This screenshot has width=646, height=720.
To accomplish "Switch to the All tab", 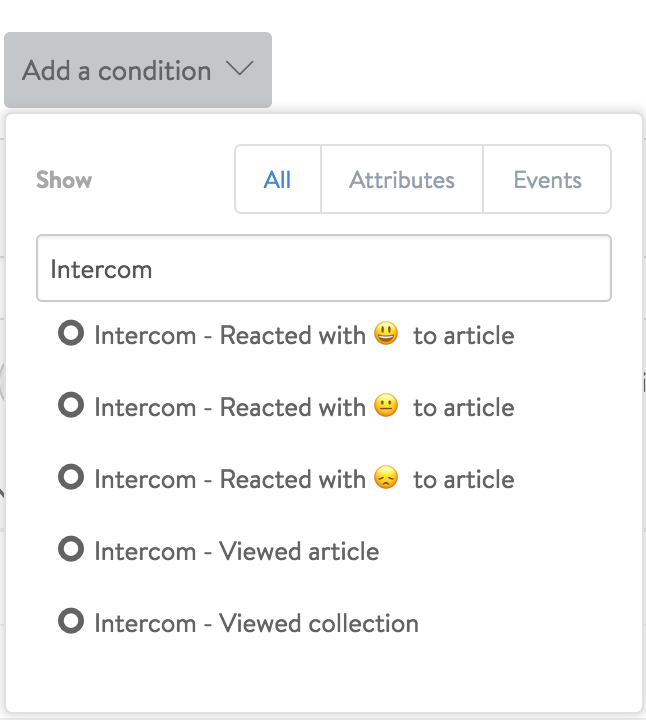I will 277,179.
